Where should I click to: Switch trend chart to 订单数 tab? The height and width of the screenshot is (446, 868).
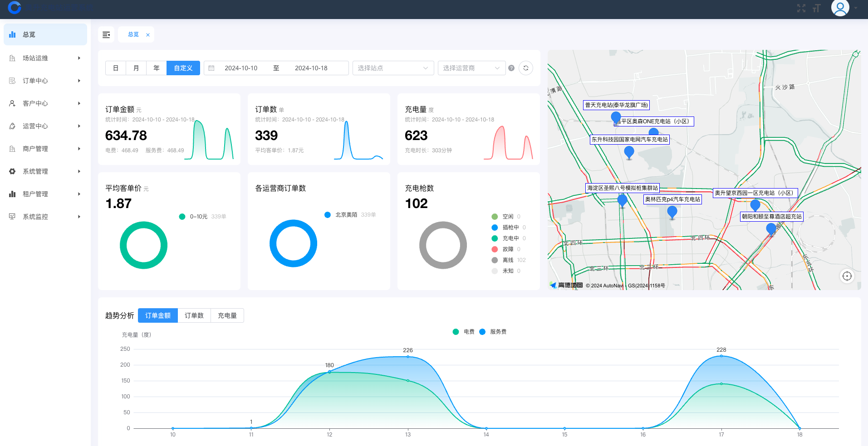(194, 315)
